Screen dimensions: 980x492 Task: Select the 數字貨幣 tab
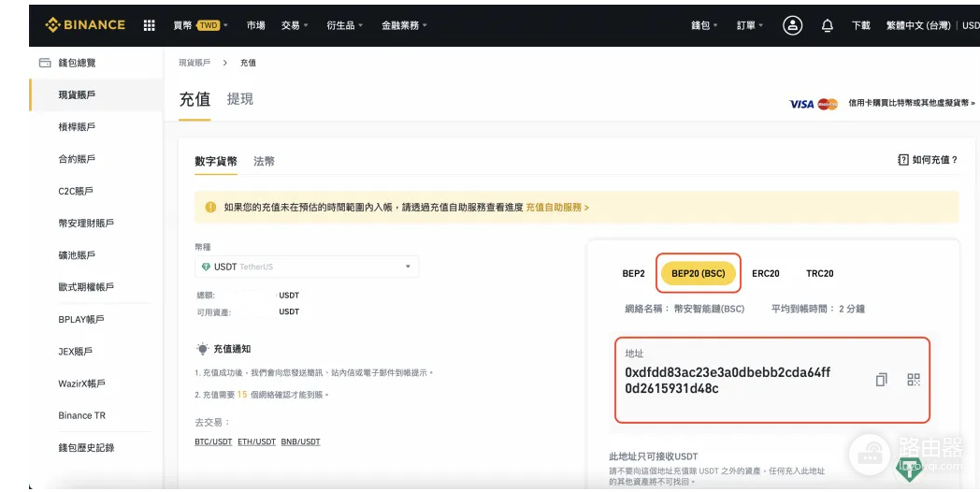pyautogui.click(x=216, y=161)
